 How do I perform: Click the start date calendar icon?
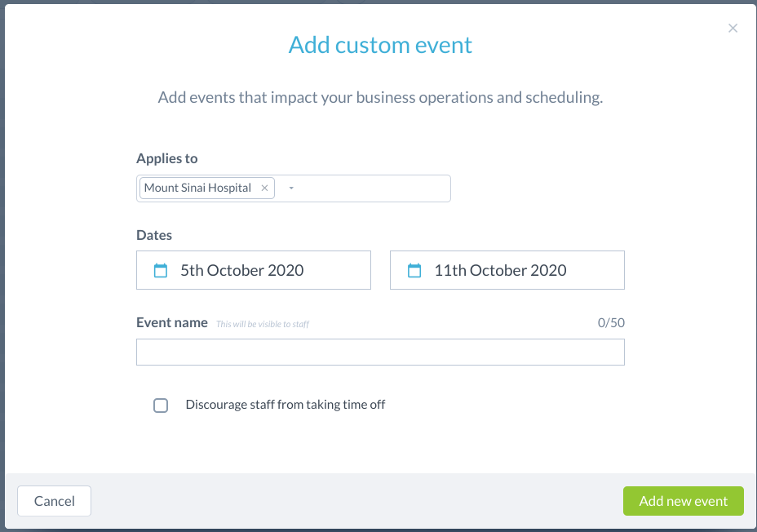point(161,270)
